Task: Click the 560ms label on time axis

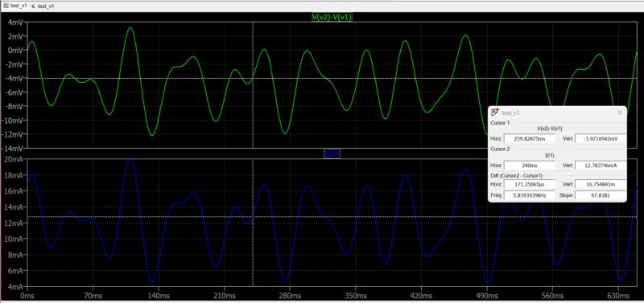Action: tap(553, 295)
